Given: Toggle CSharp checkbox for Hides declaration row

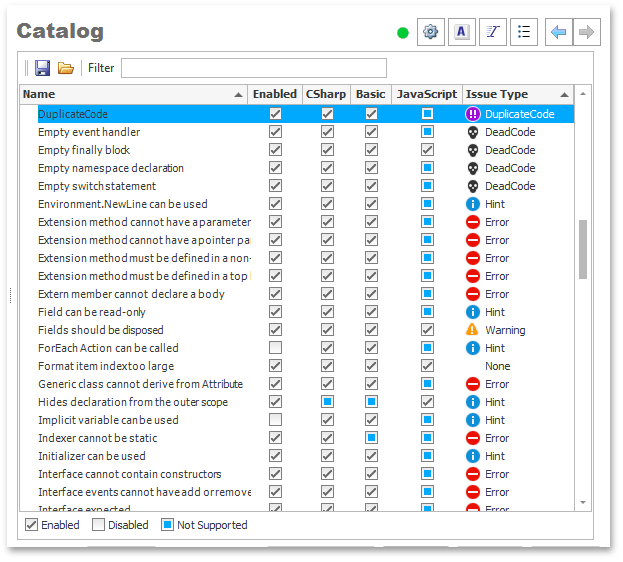Looking at the screenshot, I should coord(327,402).
